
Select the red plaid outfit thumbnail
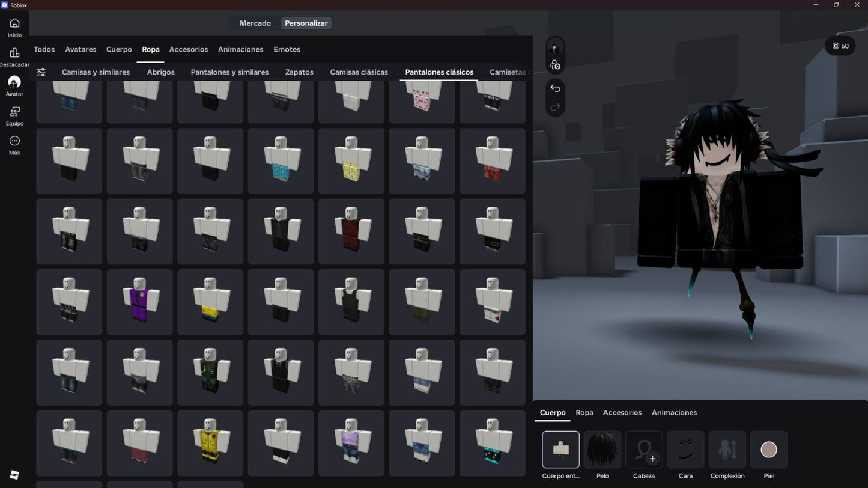(x=351, y=231)
